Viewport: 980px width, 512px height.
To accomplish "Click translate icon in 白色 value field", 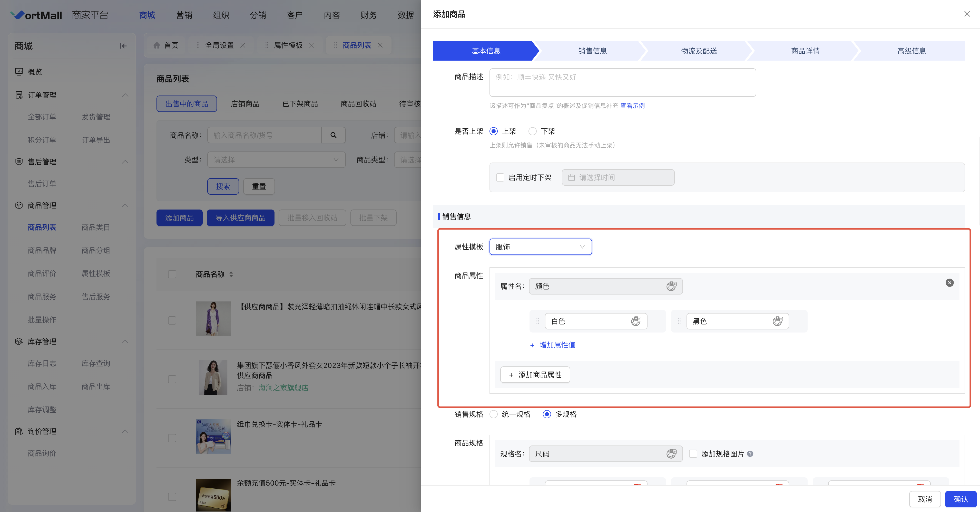I will (636, 321).
